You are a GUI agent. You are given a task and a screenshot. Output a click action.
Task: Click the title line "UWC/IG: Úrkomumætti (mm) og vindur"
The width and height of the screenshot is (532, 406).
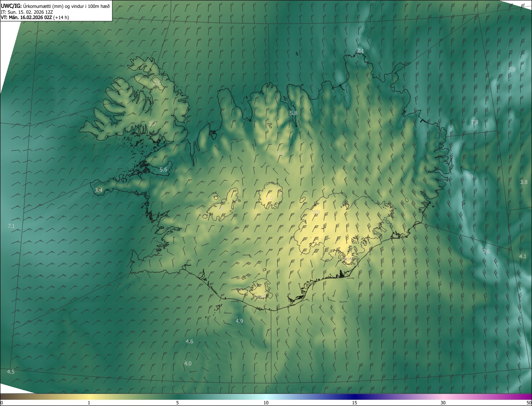55,6
